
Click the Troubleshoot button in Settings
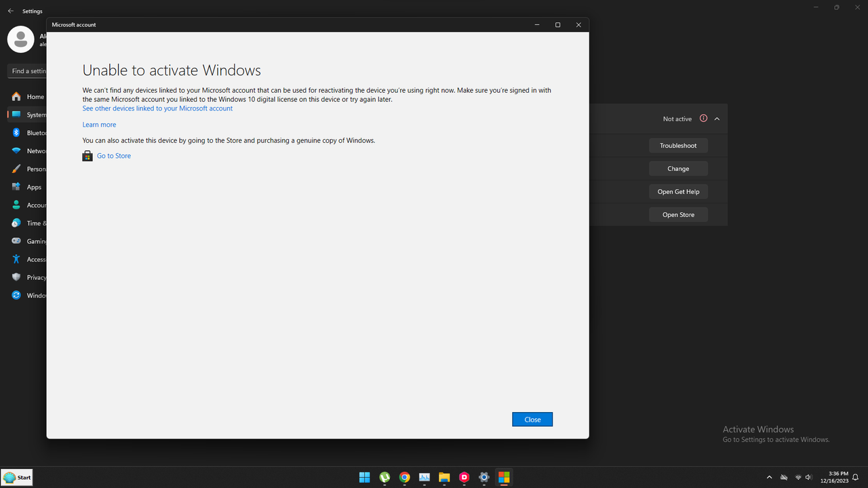[678, 146]
